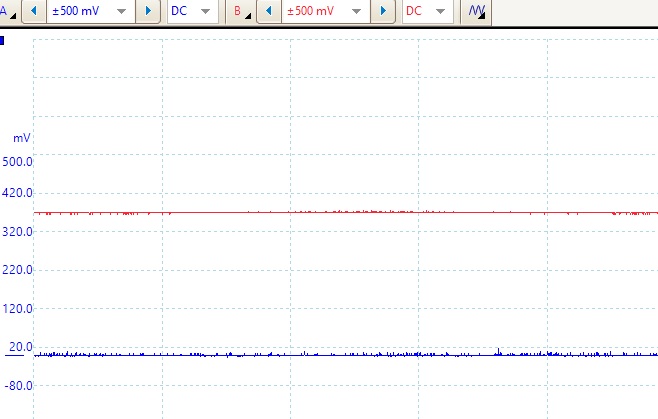Viewport: 658px width, 419px height.
Task: Click the 500.0 axis value
Action: [x=17, y=162]
